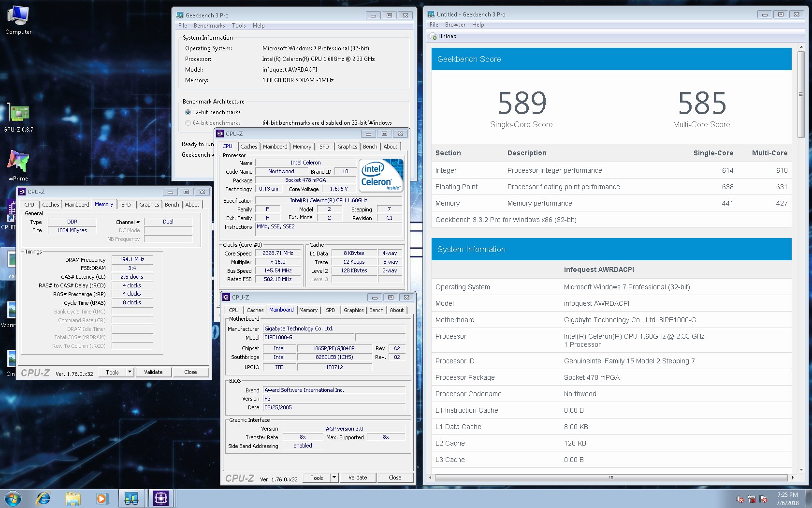Click the volume muted tray icon
This screenshot has height=508, width=812.
(x=739, y=499)
